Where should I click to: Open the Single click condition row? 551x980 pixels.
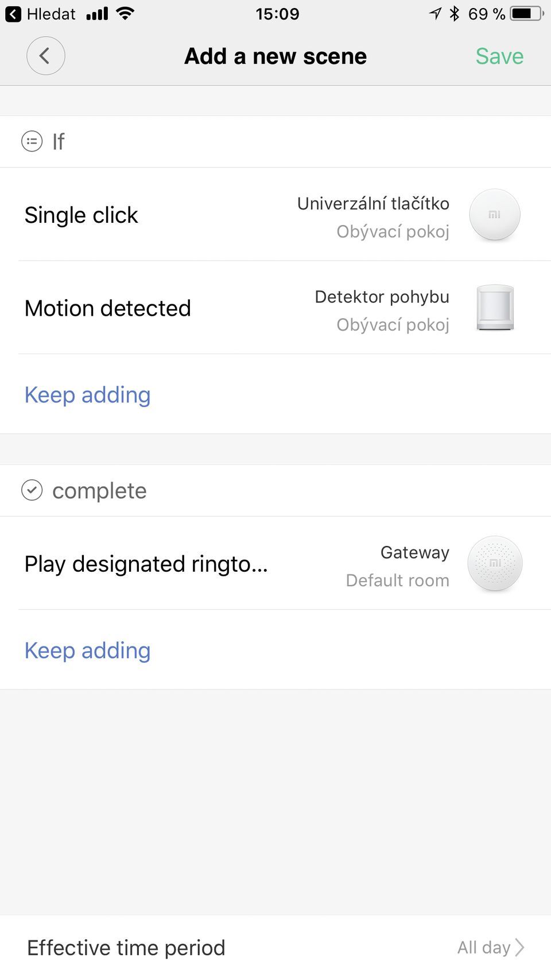click(x=275, y=215)
